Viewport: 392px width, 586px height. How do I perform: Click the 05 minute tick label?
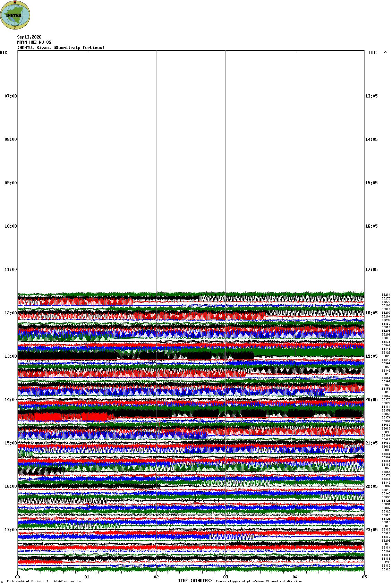pos(364,577)
